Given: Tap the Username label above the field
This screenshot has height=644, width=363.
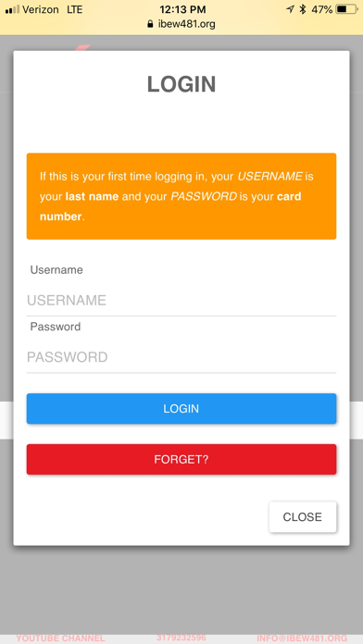Looking at the screenshot, I should pyautogui.click(x=56, y=270).
